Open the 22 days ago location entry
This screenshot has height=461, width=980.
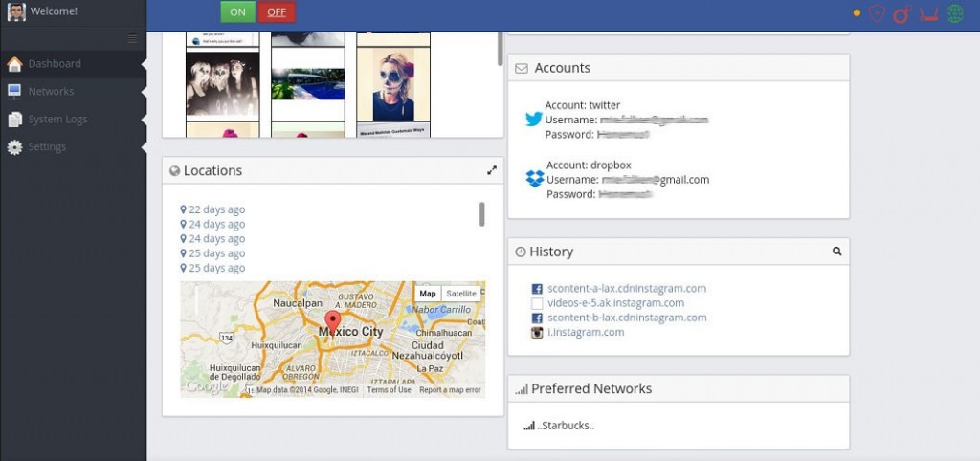(216, 209)
